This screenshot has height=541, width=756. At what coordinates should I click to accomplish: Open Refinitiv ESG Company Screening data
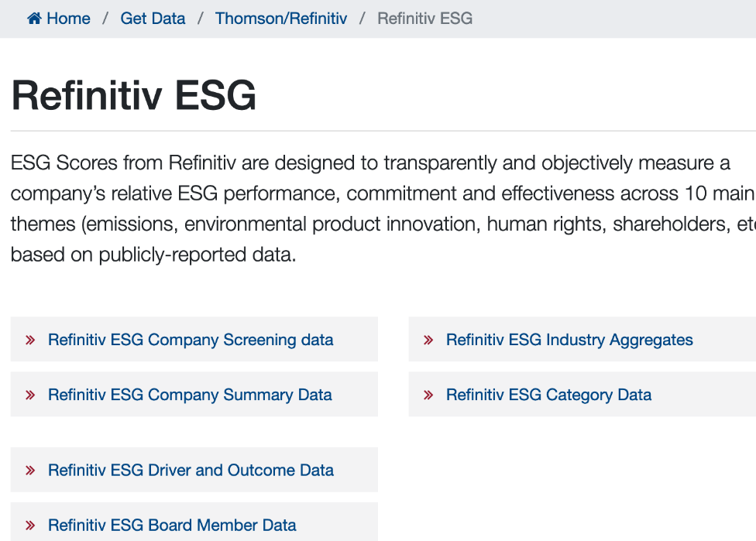pyautogui.click(x=191, y=340)
